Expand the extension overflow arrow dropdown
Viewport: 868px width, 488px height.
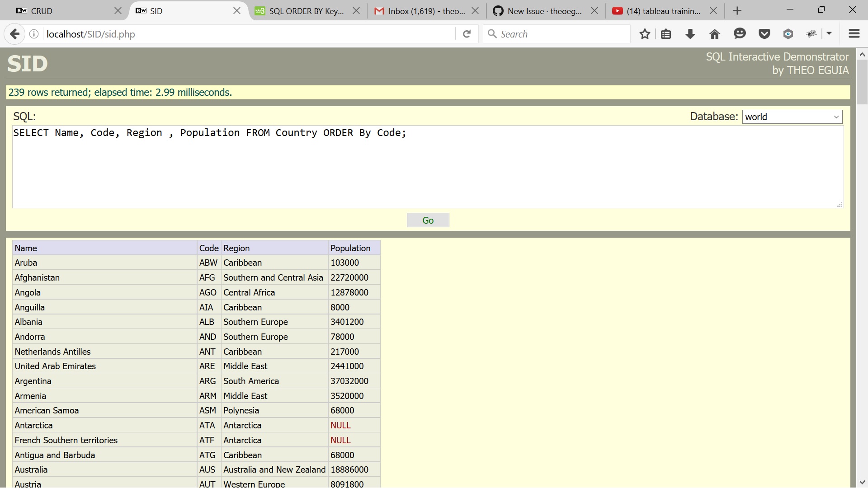point(830,34)
